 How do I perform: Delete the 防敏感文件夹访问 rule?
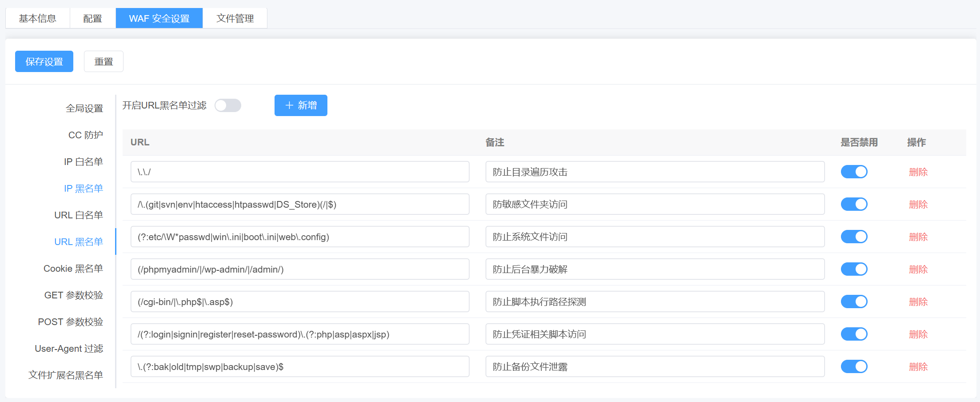coord(918,205)
